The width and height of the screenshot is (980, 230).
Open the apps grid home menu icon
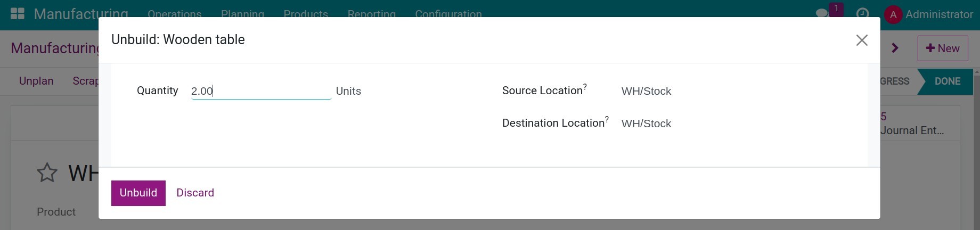coord(18,13)
